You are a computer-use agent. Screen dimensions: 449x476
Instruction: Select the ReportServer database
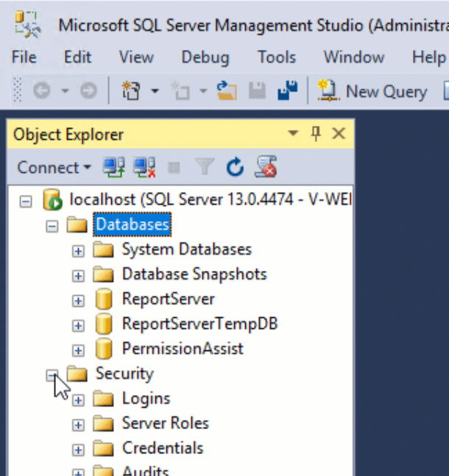169,299
